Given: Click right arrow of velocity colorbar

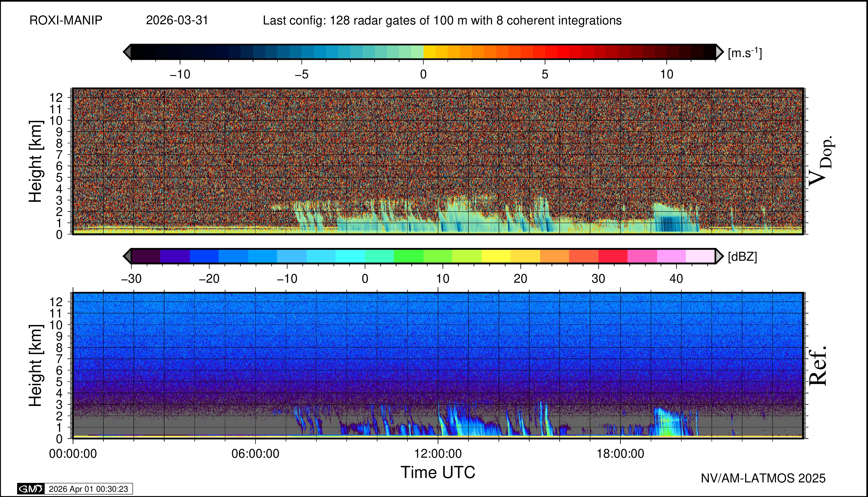Looking at the screenshot, I should point(719,52).
